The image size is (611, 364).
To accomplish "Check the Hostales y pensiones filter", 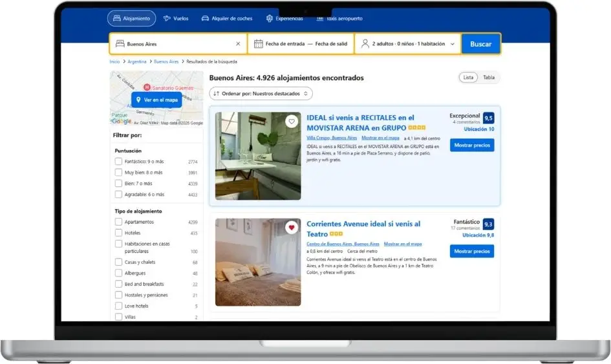I will click(x=118, y=295).
